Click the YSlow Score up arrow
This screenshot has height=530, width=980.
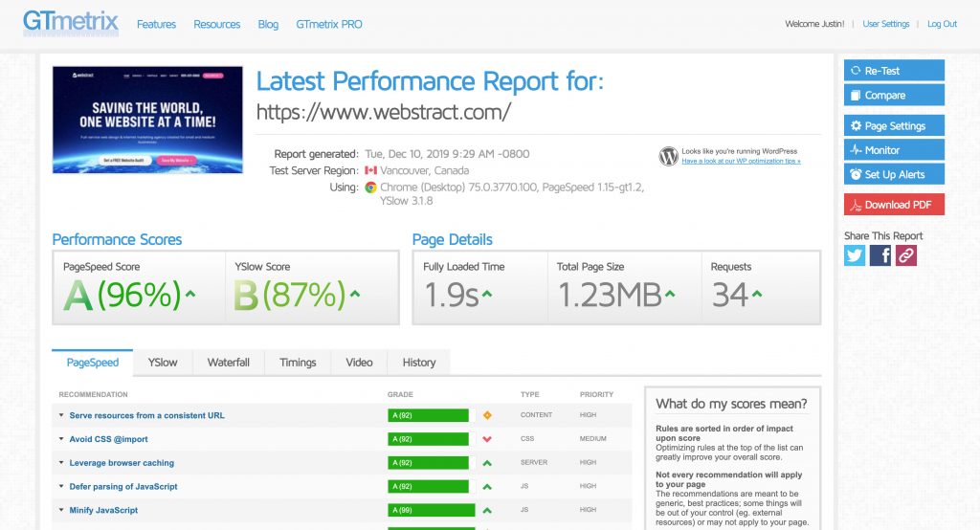(355, 293)
